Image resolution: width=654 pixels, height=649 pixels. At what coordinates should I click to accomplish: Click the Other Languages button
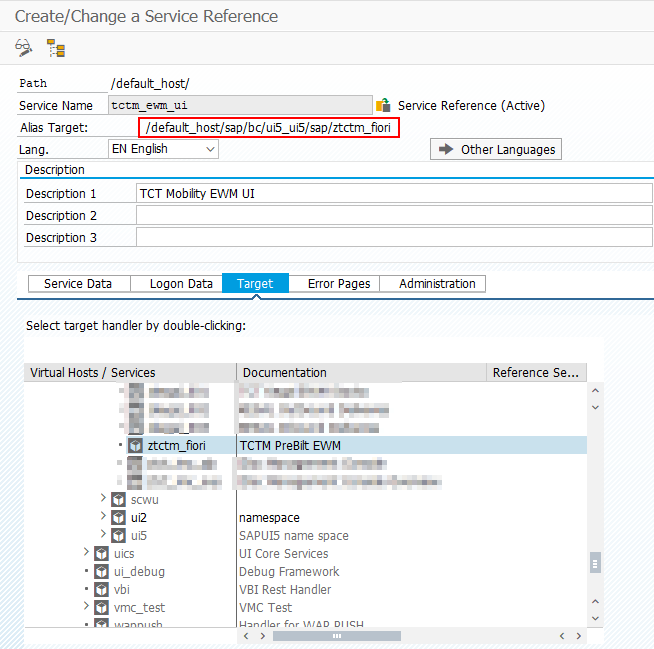click(496, 149)
